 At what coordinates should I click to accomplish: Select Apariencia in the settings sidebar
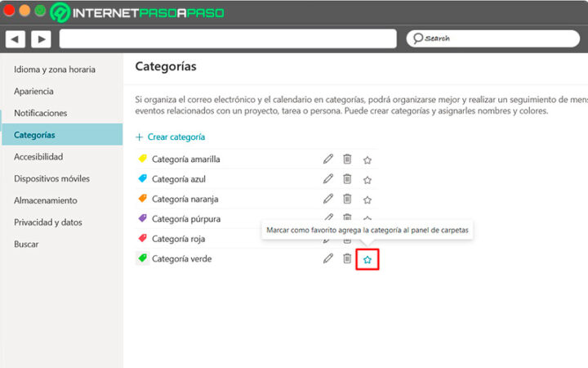point(33,91)
